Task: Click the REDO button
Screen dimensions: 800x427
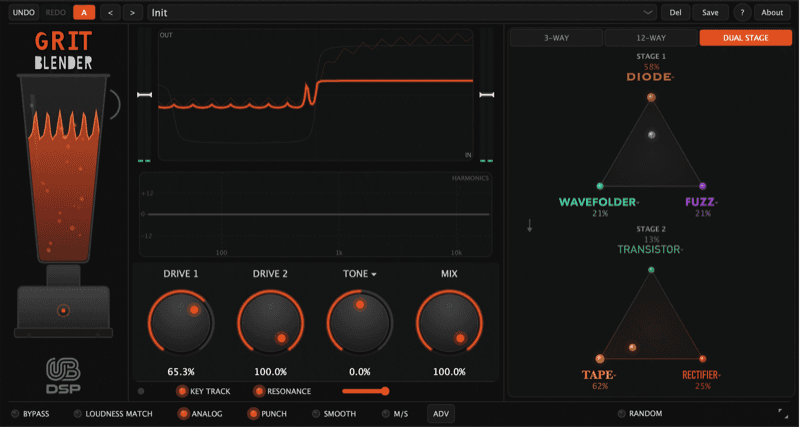Action: click(x=55, y=13)
